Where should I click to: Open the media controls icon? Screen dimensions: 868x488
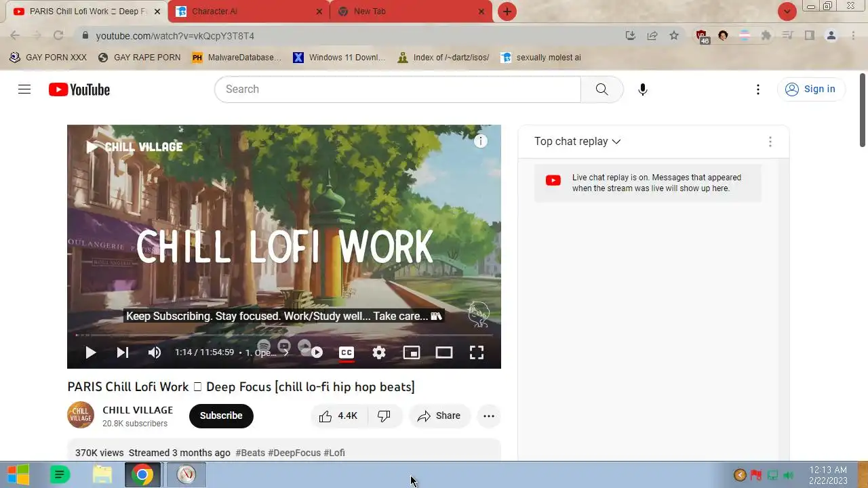788,35
